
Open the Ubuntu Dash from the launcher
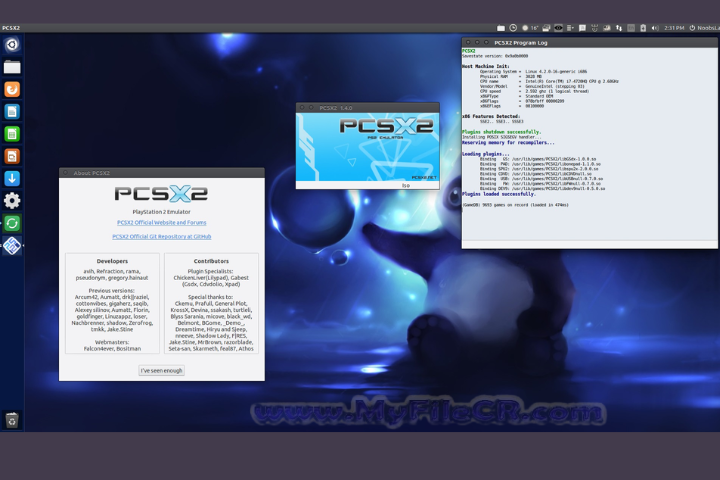coord(12,45)
